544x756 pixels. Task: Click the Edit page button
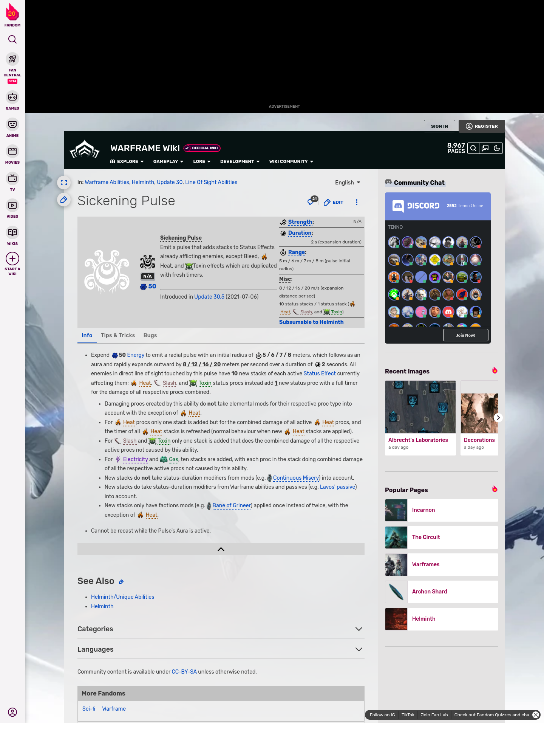click(334, 202)
